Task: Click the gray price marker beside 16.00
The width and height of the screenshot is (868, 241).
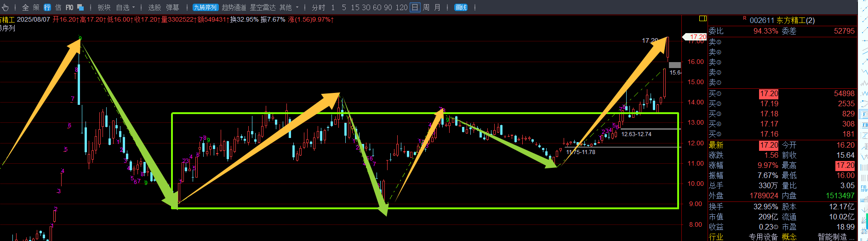Action: point(674,65)
